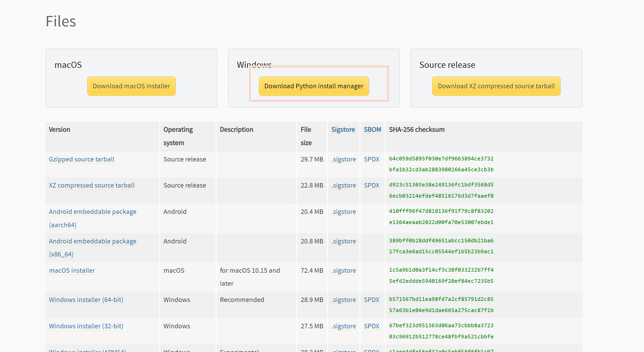
Task: Click the checksum starting with b4c059d5895f
Action: click(441, 164)
